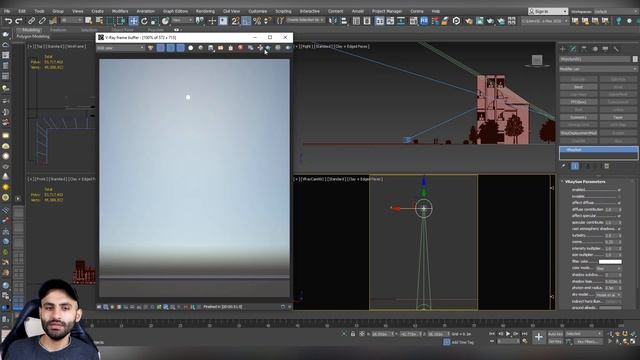640x360 pixels.
Task: Toggle the VRaySun enabled checkbox
Action: click(x=619, y=190)
